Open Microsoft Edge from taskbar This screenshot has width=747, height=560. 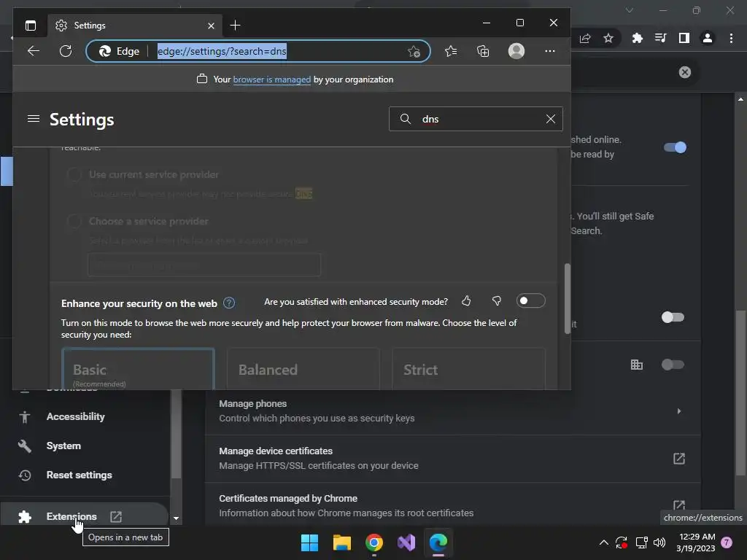pos(438,542)
